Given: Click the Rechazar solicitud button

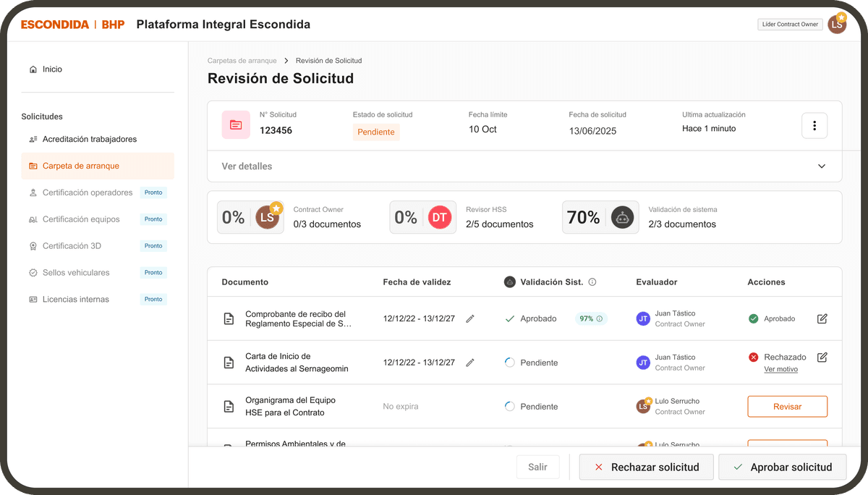Looking at the screenshot, I should click(x=646, y=467).
